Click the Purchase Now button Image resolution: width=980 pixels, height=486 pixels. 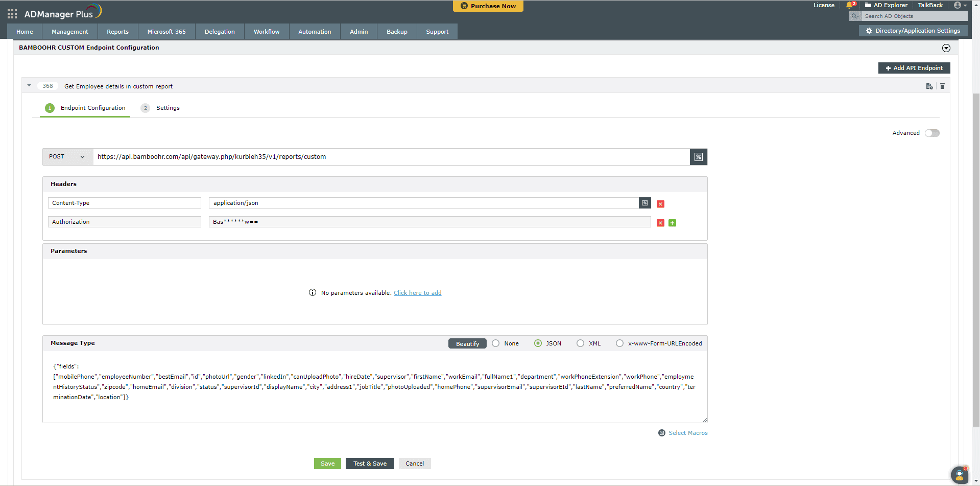pyautogui.click(x=488, y=6)
